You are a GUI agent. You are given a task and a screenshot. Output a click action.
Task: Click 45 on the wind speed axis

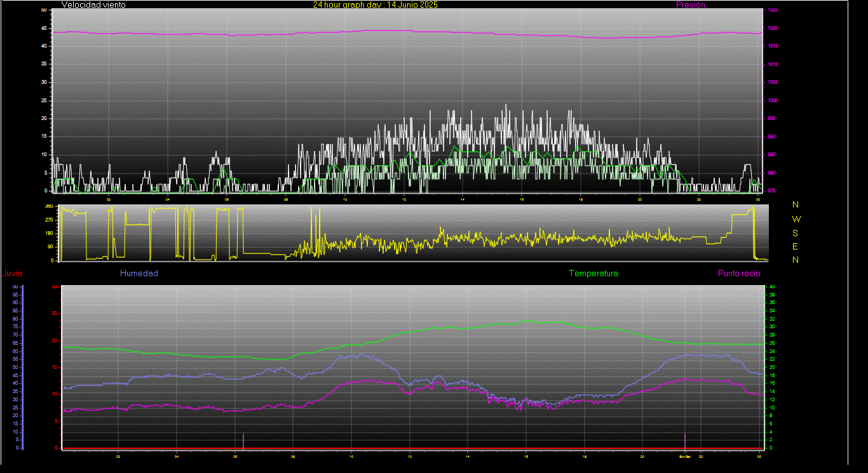pyautogui.click(x=44, y=28)
